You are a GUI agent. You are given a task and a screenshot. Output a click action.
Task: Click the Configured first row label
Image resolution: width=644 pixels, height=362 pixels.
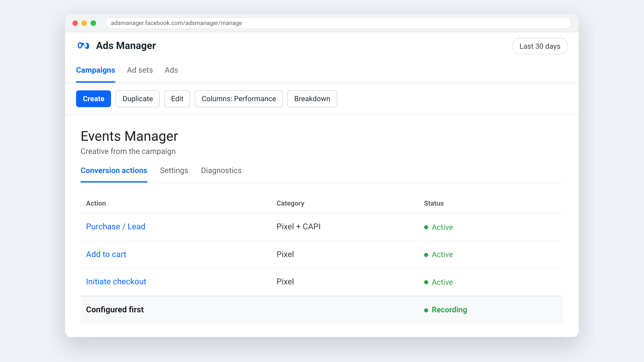[x=115, y=310]
